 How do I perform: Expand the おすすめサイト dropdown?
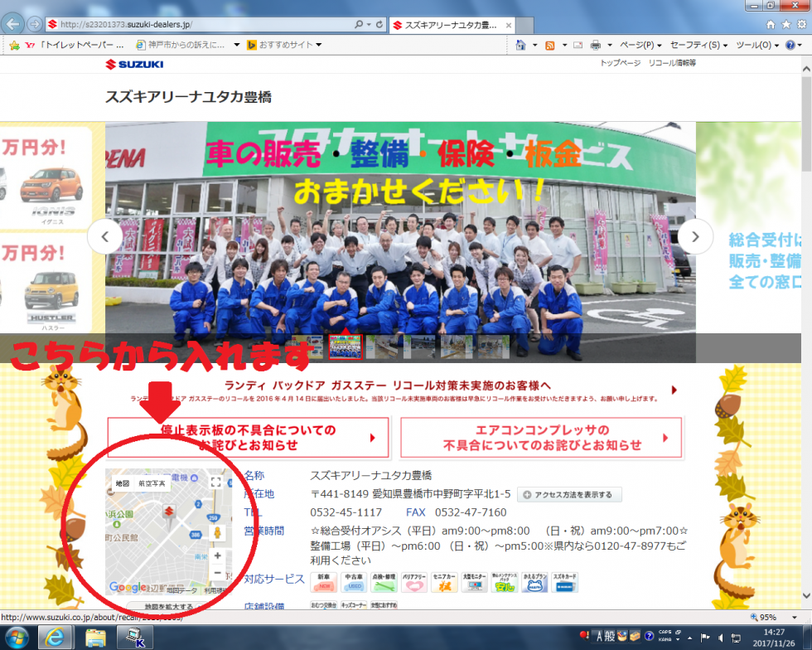coord(318,45)
